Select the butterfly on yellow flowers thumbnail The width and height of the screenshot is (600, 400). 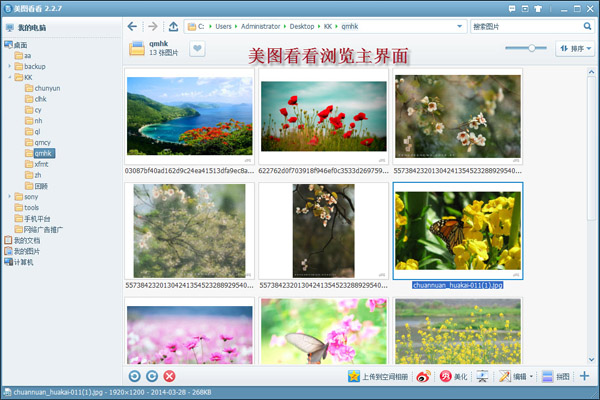point(458,231)
